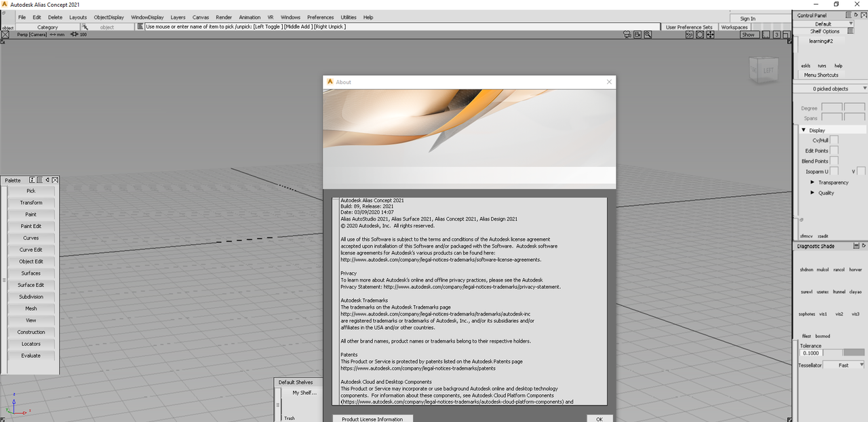Click the viewport close X box icon
Image resolution: width=868 pixels, height=422 pixels.
[5, 35]
